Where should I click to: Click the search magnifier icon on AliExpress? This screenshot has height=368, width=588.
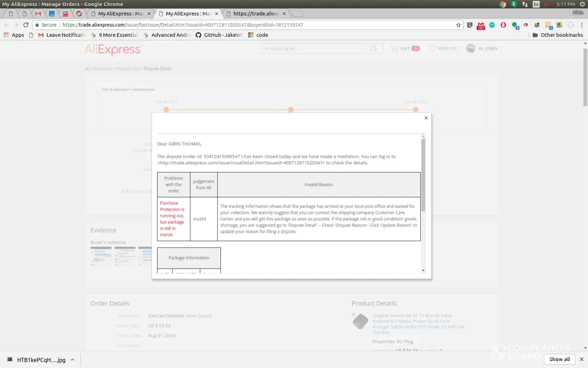click(x=374, y=49)
